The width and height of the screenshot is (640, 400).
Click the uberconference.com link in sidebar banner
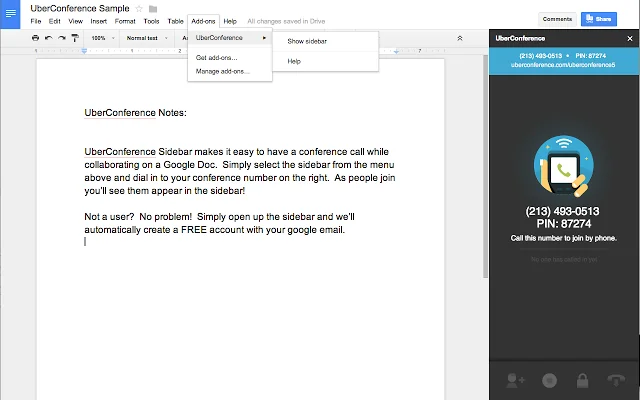pyautogui.click(x=563, y=65)
